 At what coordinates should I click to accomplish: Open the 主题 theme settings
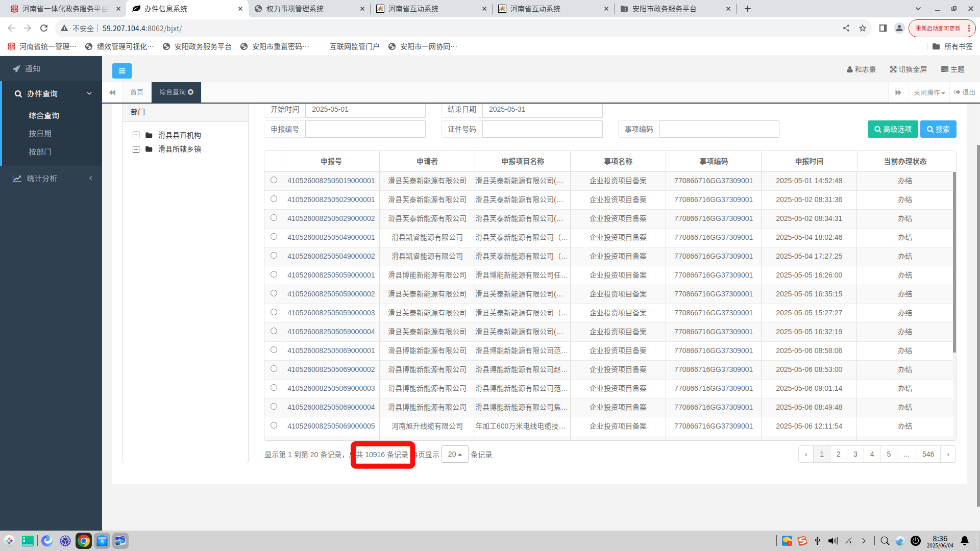[x=952, y=69]
